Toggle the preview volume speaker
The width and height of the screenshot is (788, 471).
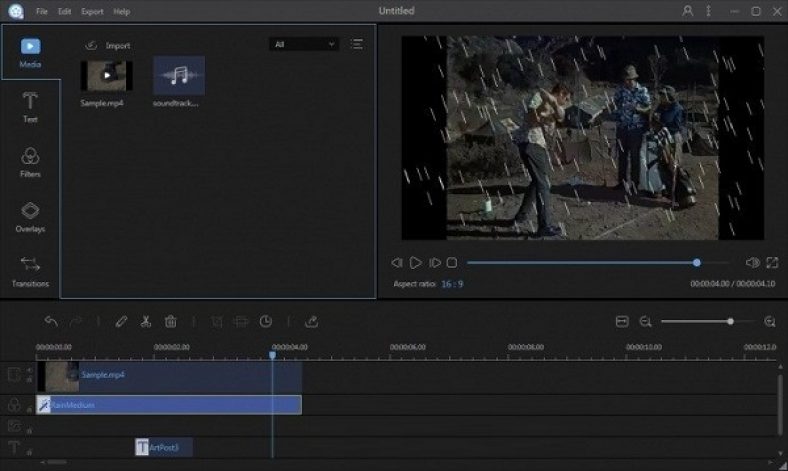(752, 263)
